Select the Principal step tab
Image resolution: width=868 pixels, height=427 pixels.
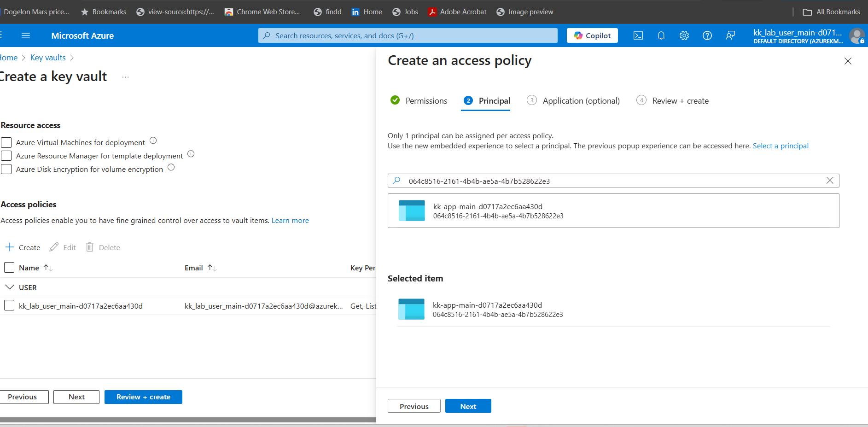pyautogui.click(x=486, y=100)
